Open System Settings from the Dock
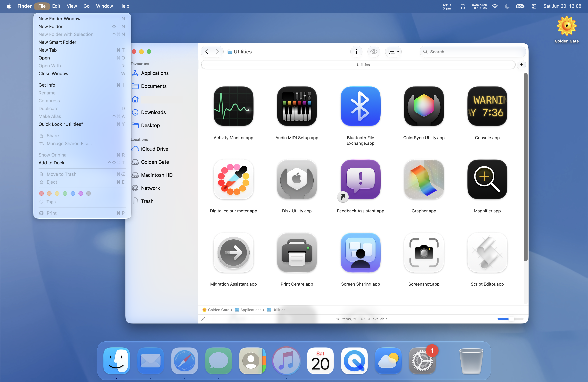 422,361
